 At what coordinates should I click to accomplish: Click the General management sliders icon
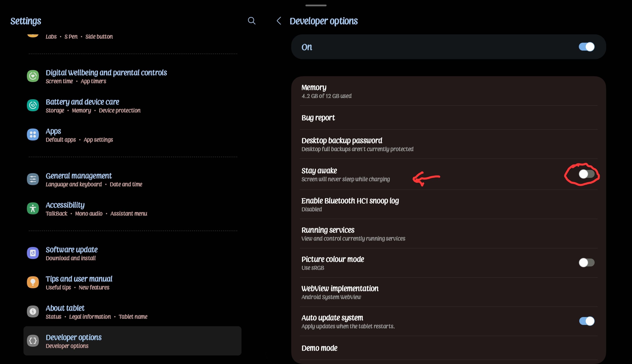(33, 179)
